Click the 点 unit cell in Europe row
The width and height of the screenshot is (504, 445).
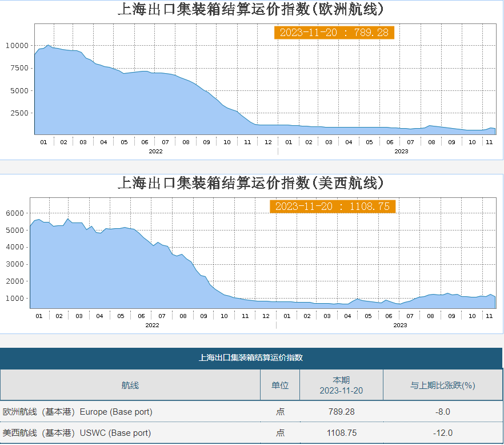pyautogui.click(x=280, y=411)
